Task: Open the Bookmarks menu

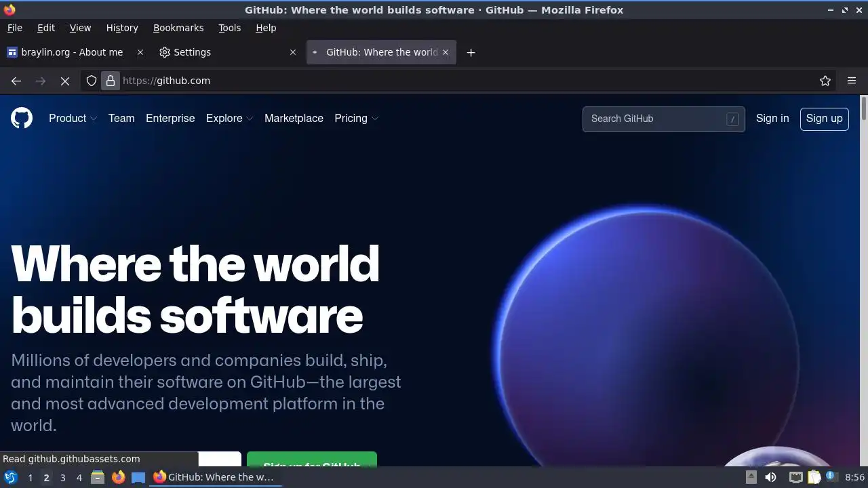Action: click(x=178, y=28)
